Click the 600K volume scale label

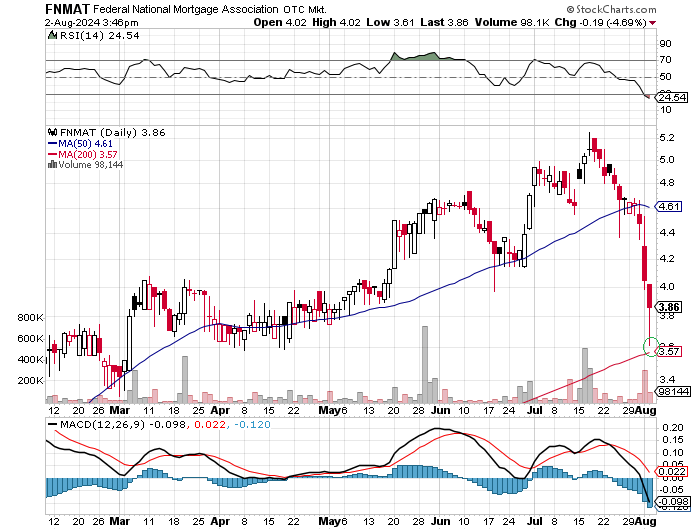(x=30, y=339)
